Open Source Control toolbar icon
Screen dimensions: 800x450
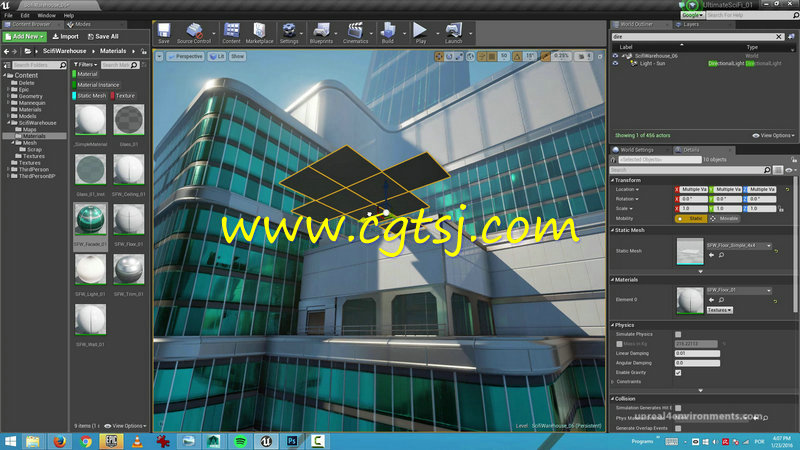[x=194, y=33]
